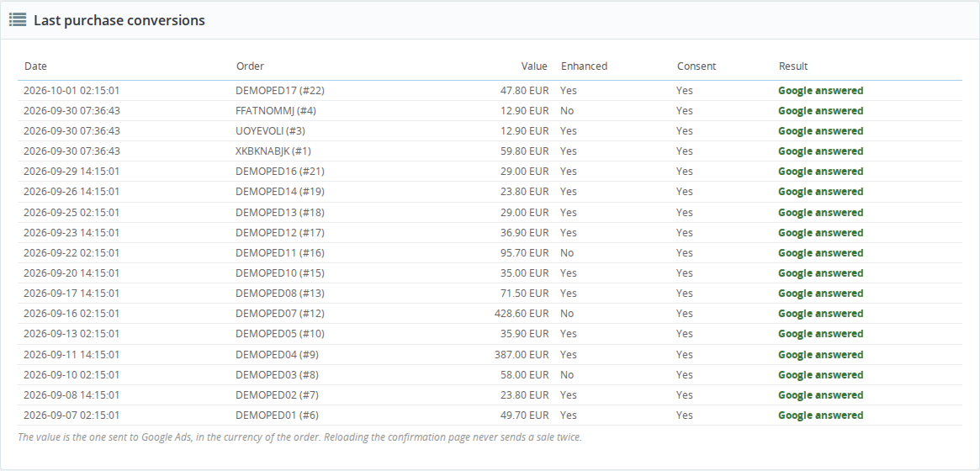The width and height of the screenshot is (980, 471).
Task: Click the list icon beside Last purchase conversions
Action: pyautogui.click(x=18, y=20)
